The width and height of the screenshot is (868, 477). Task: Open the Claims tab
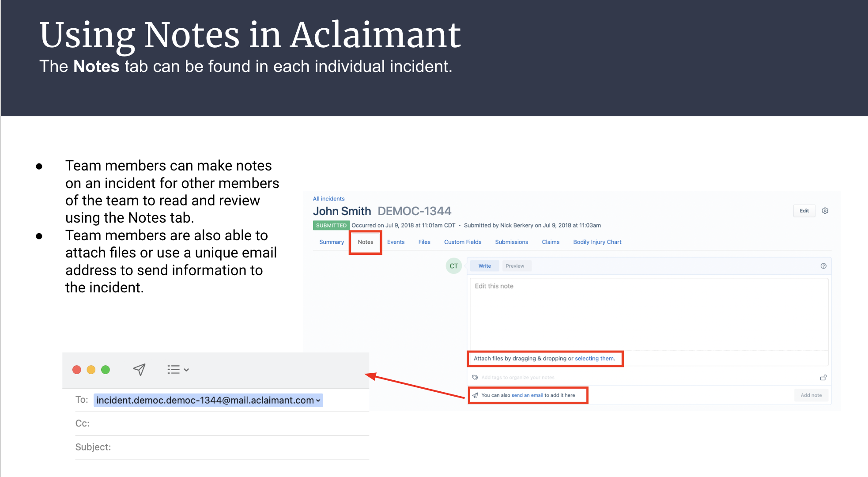pos(550,242)
